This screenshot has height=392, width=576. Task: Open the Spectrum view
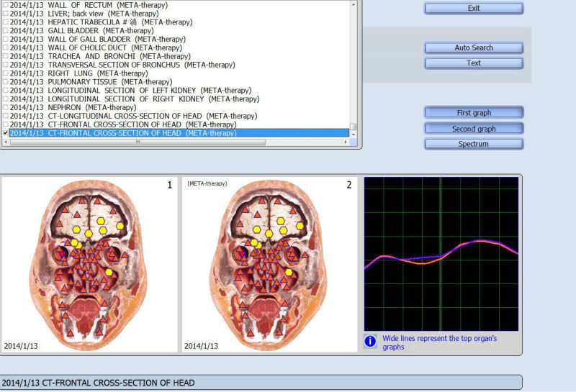pos(474,144)
